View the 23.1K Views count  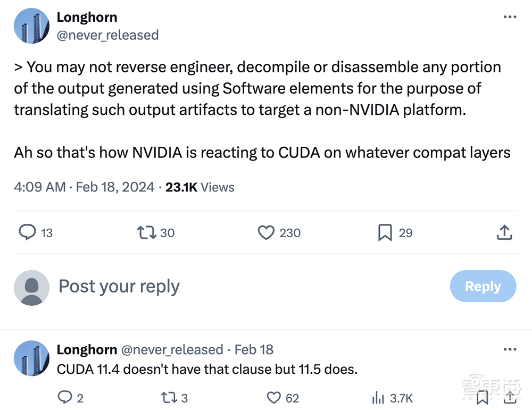200,187
